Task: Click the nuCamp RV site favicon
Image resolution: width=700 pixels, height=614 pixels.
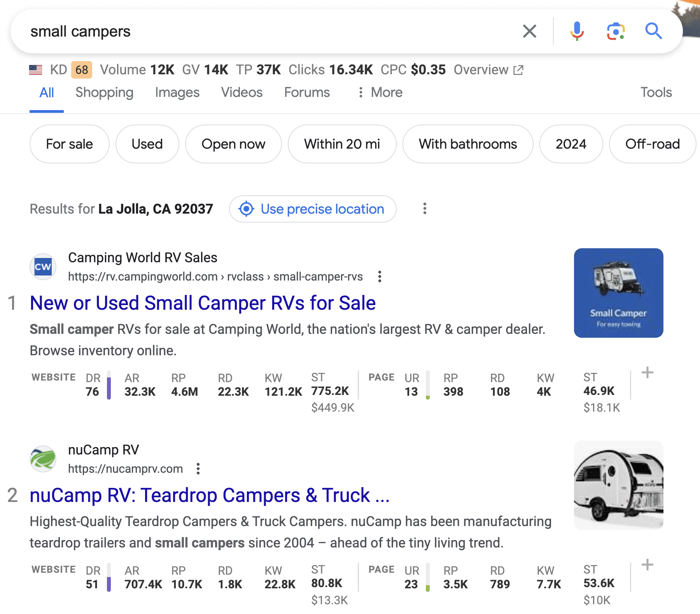Action: point(43,459)
